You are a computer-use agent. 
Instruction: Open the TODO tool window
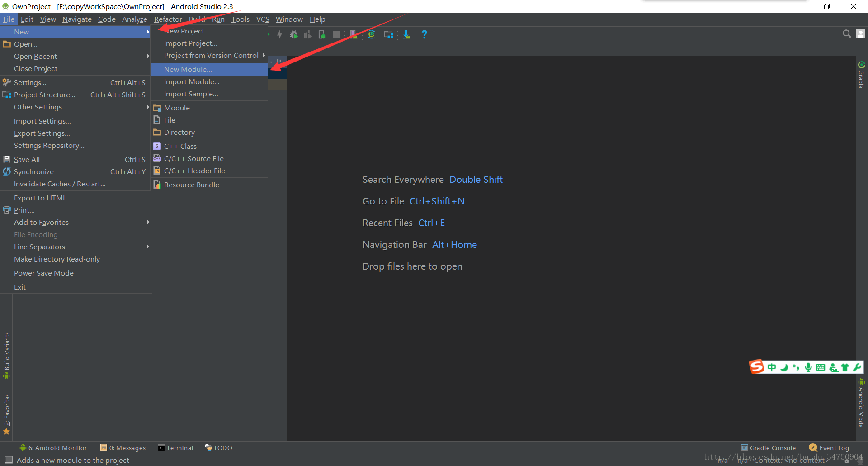click(219, 448)
